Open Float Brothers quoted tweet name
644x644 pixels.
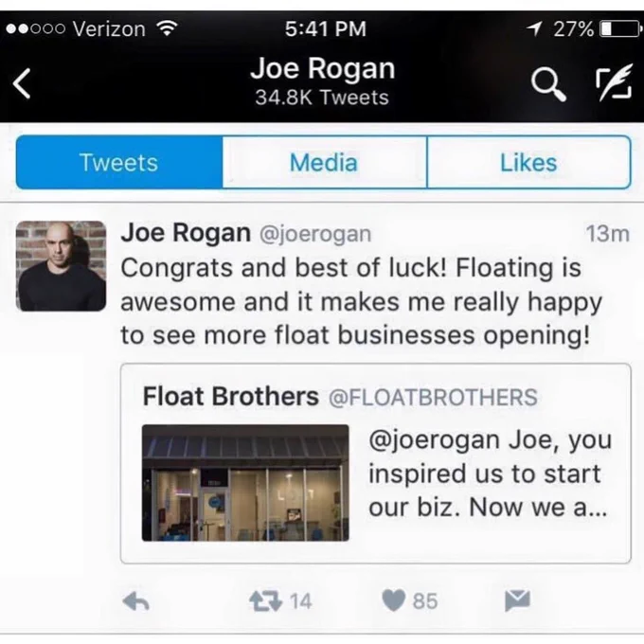230,396
